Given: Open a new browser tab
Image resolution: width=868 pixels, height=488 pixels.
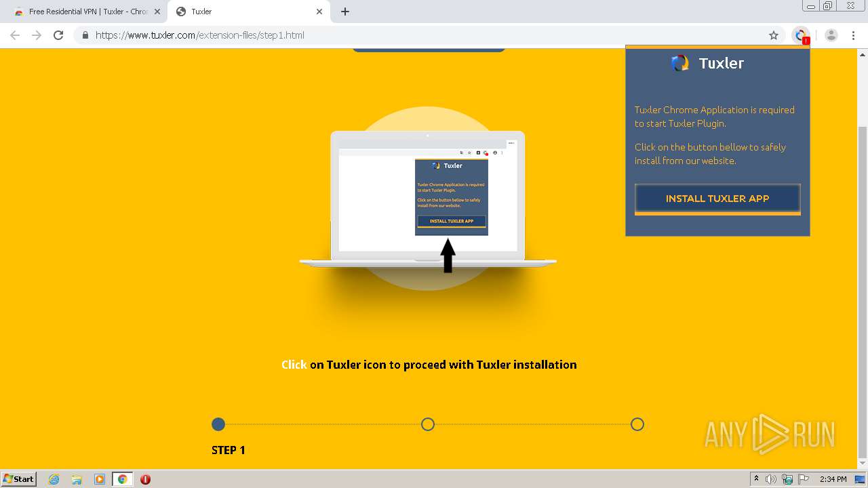Looking at the screenshot, I should point(345,12).
